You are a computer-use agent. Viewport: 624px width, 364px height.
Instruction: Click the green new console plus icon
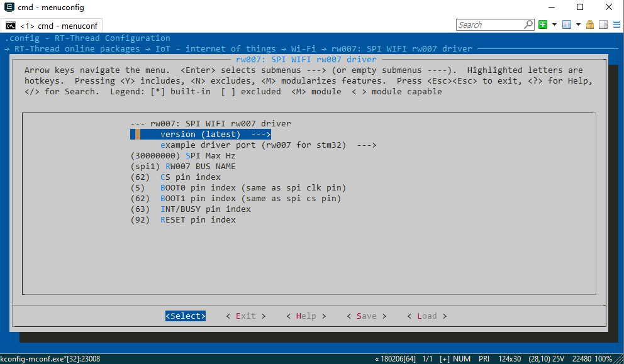(x=543, y=25)
